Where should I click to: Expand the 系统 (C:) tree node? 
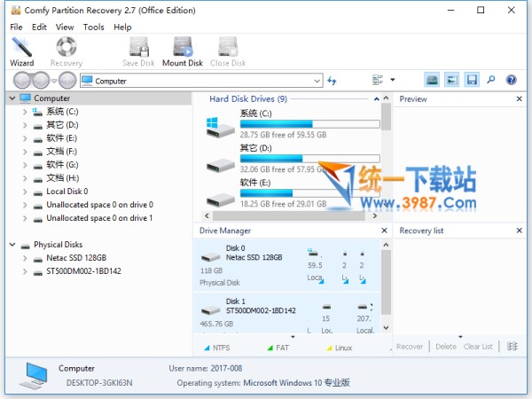tap(25, 112)
